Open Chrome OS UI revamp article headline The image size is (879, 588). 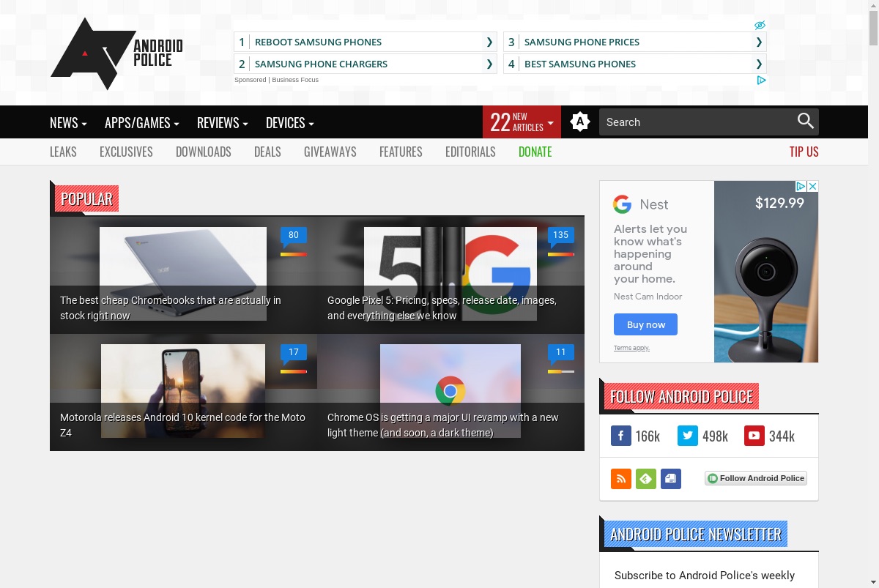[x=443, y=425]
